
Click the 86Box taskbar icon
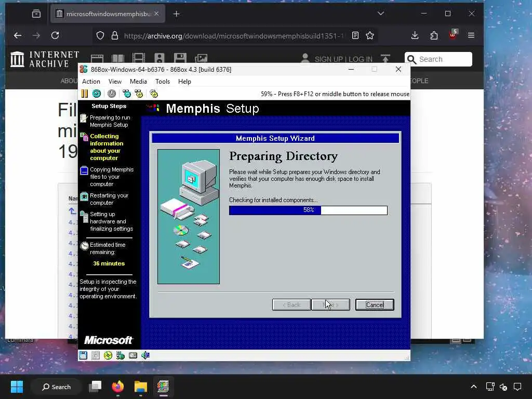tap(163, 387)
